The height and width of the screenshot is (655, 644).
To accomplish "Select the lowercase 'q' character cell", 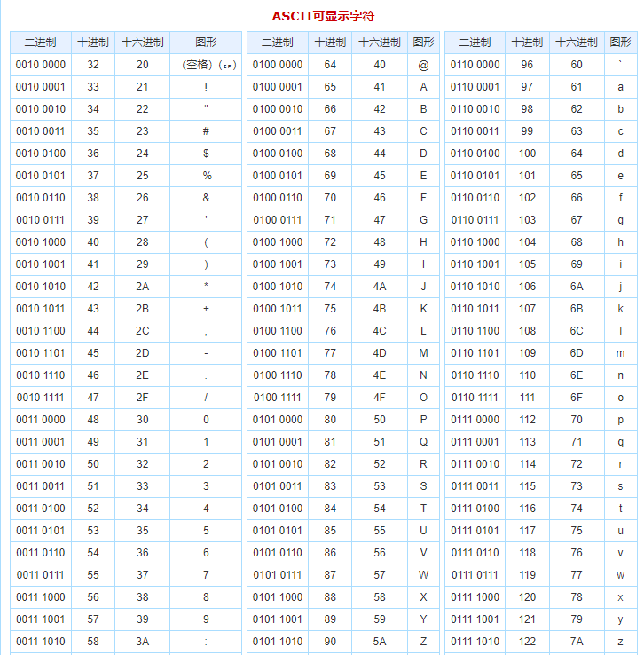I will pyautogui.click(x=621, y=441).
